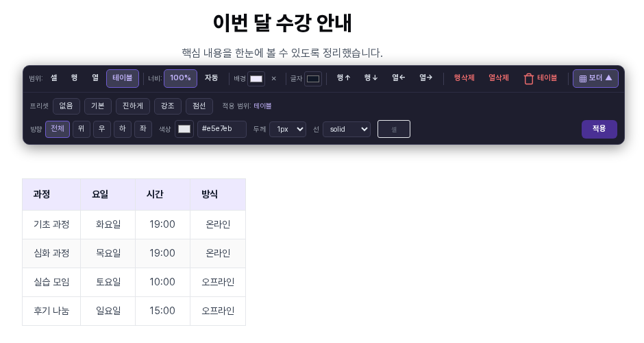Set scope to 행 (row)
644x343 pixels.
(x=75, y=78)
